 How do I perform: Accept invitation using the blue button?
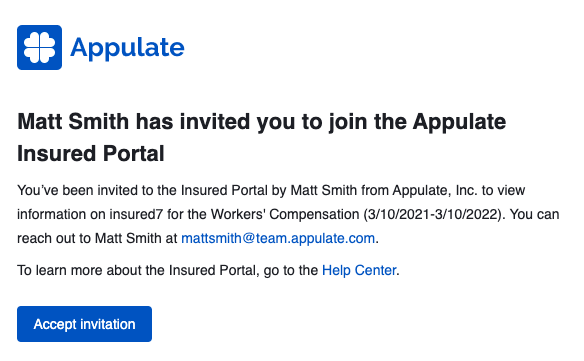(85, 324)
